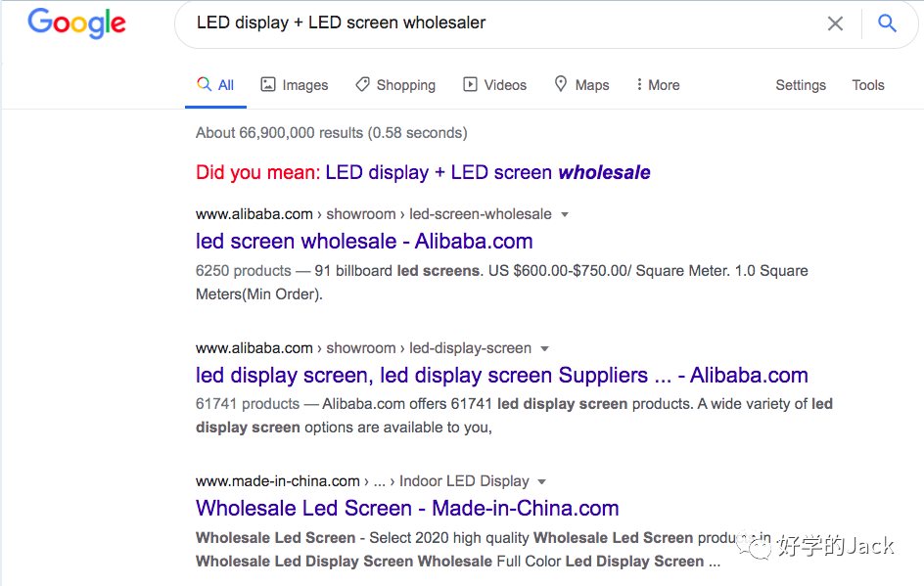Open the Settings menu
The width and height of the screenshot is (924, 586).
801,85
